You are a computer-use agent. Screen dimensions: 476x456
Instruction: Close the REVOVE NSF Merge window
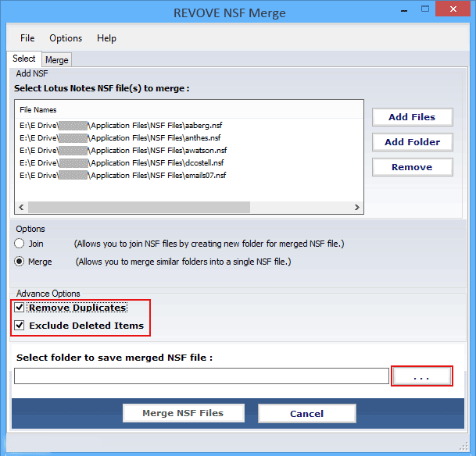pyautogui.click(x=453, y=9)
